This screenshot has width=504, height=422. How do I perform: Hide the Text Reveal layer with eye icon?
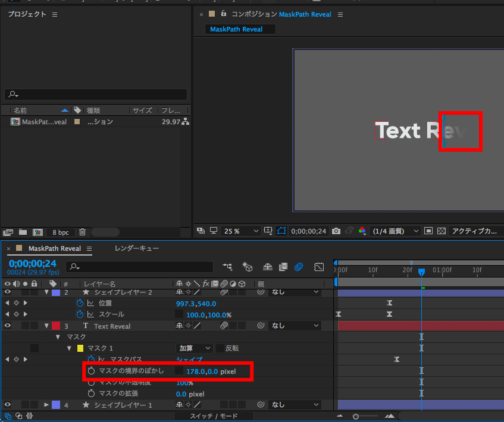pyautogui.click(x=8, y=326)
